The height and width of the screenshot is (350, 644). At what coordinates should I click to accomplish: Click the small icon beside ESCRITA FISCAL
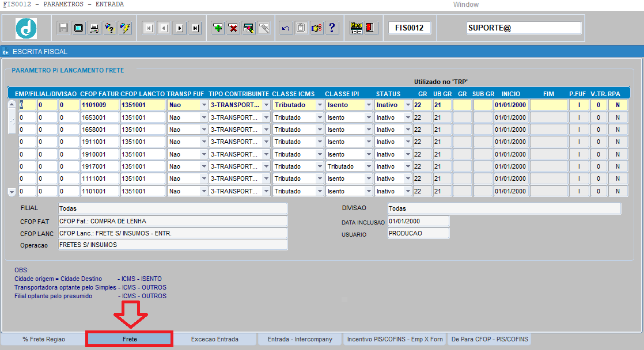coord(5,52)
